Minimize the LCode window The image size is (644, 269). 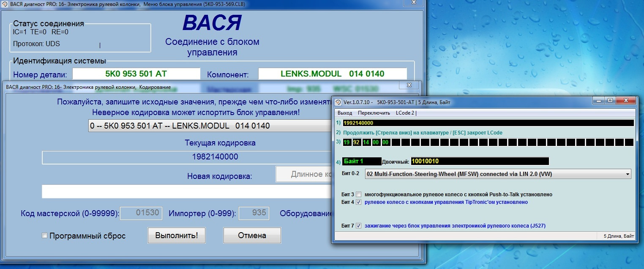tap(599, 100)
